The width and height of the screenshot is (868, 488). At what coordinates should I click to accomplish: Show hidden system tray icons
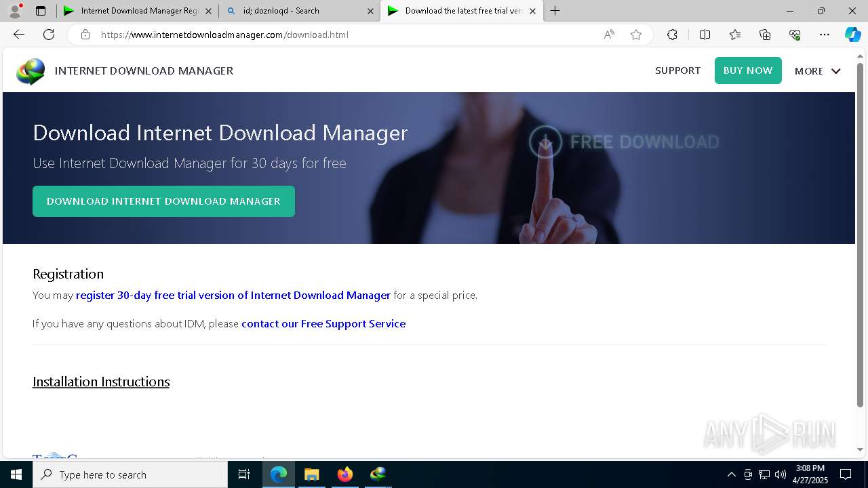coord(731,474)
